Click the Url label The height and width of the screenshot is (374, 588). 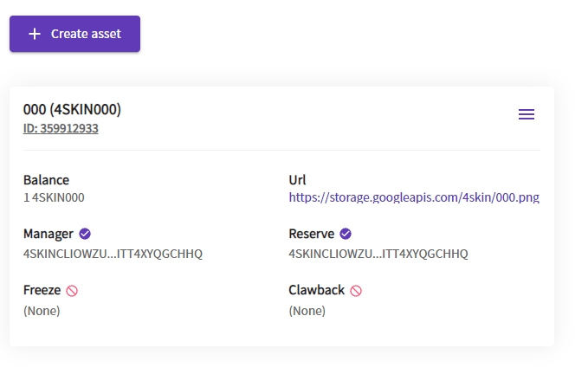point(297,181)
